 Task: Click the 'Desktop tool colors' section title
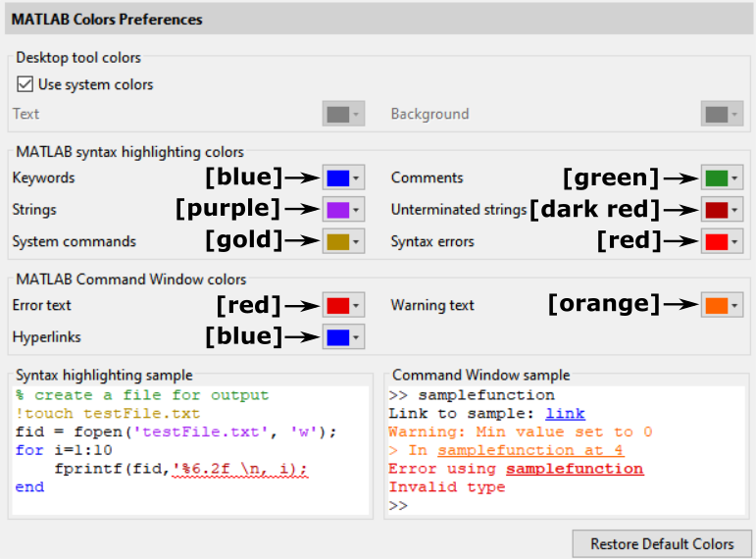tap(78, 58)
